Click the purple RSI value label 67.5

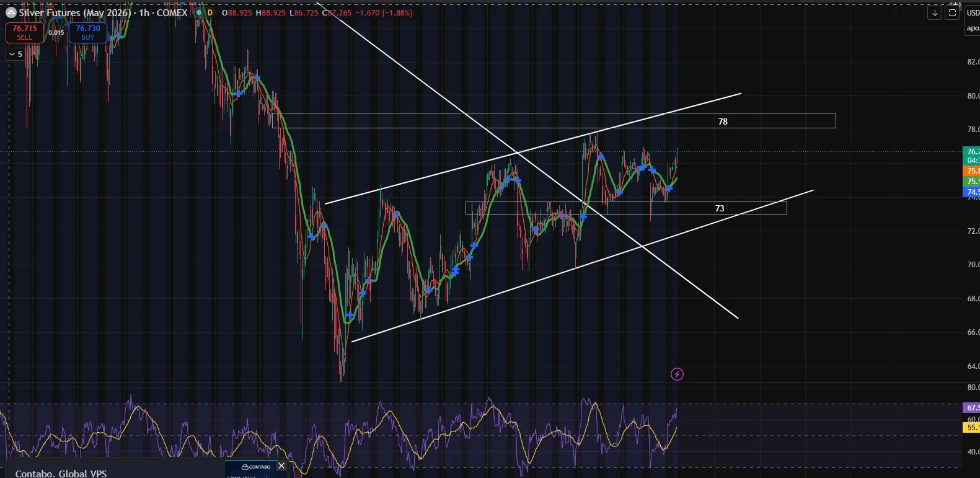[972, 408]
